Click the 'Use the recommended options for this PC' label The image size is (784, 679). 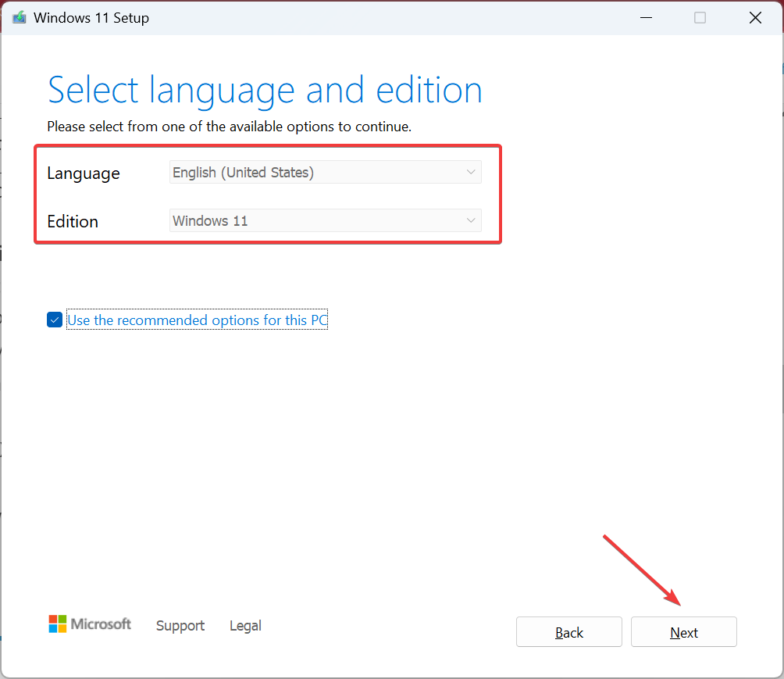pos(197,320)
